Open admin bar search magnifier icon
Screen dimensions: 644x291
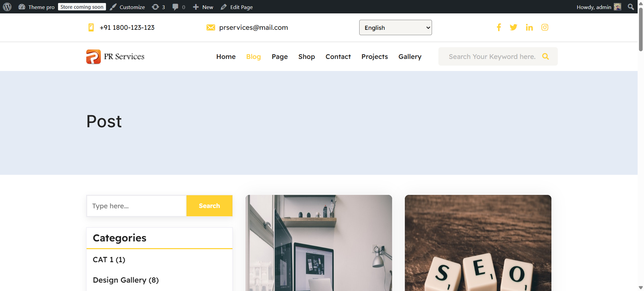pyautogui.click(x=631, y=7)
